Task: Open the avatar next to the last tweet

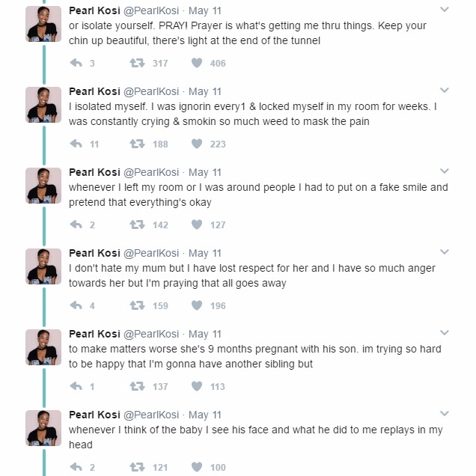Action: click(43, 428)
